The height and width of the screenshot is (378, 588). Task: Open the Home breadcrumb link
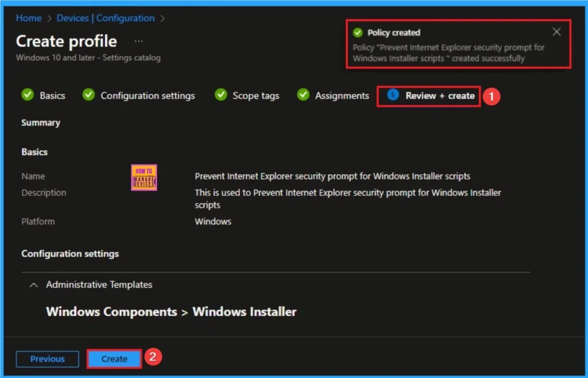point(28,18)
